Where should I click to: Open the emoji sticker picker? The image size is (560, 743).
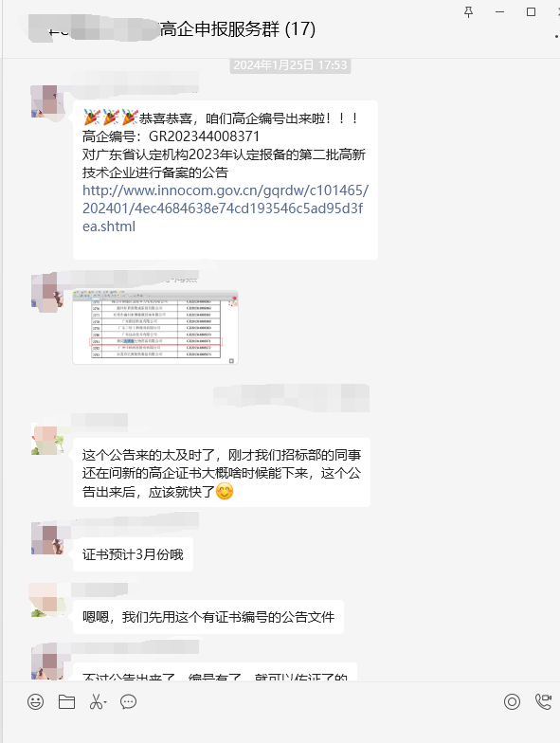36,701
